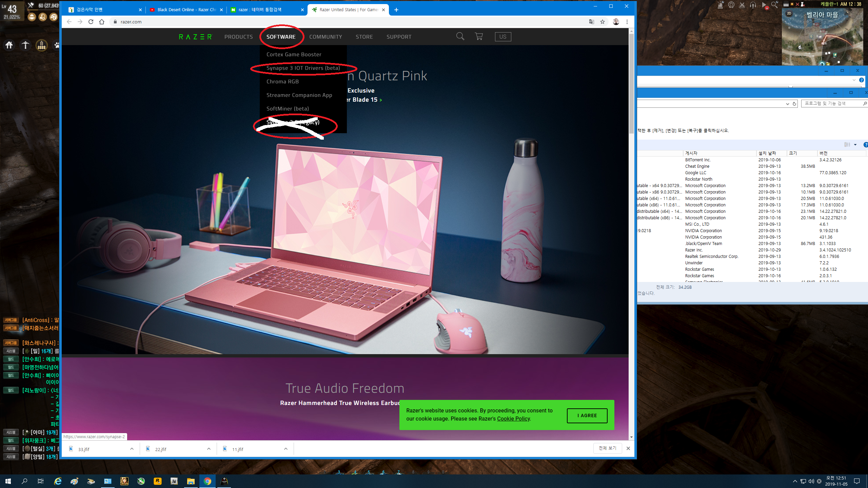Click the game's pickaxe worker icon

coord(25,45)
